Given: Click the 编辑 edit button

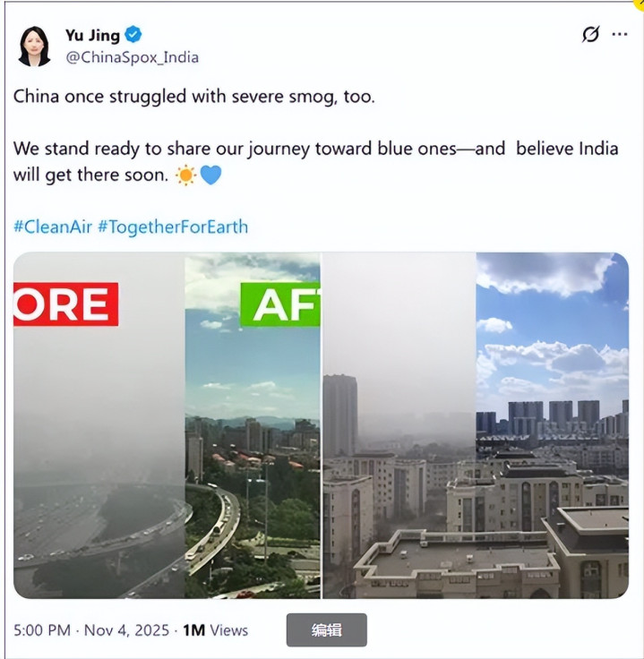Looking at the screenshot, I should tap(327, 629).
